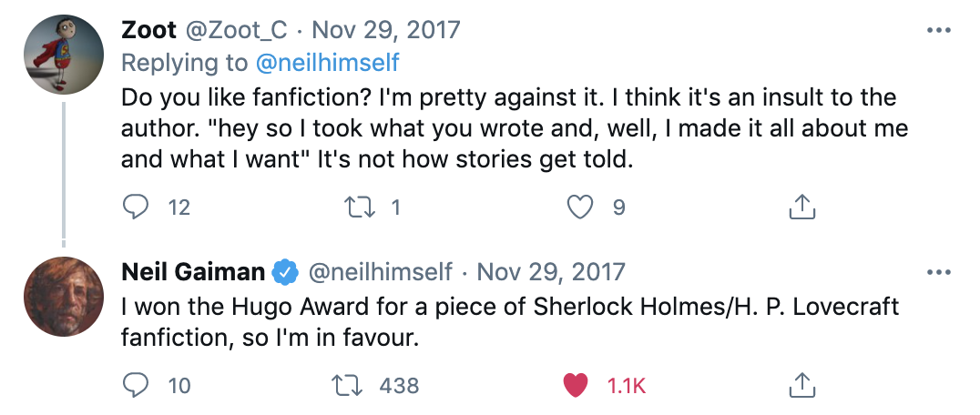Viewport: 980px width, 415px height.
Task: Open Zoot tweet's Nov 29, 2017 timestamp
Action: 386,30
